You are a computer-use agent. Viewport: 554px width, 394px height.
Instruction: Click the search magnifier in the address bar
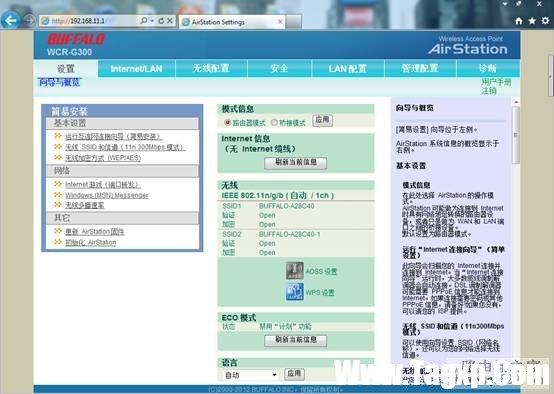(x=143, y=21)
